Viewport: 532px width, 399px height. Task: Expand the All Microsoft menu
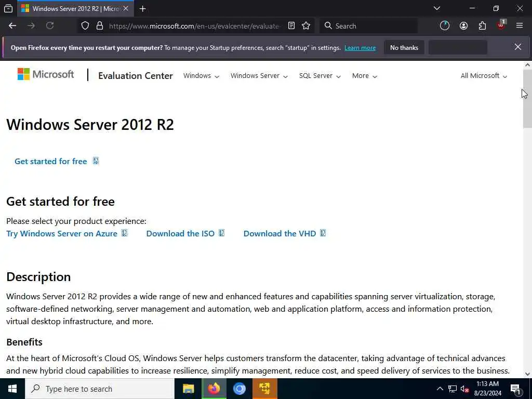[484, 76]
